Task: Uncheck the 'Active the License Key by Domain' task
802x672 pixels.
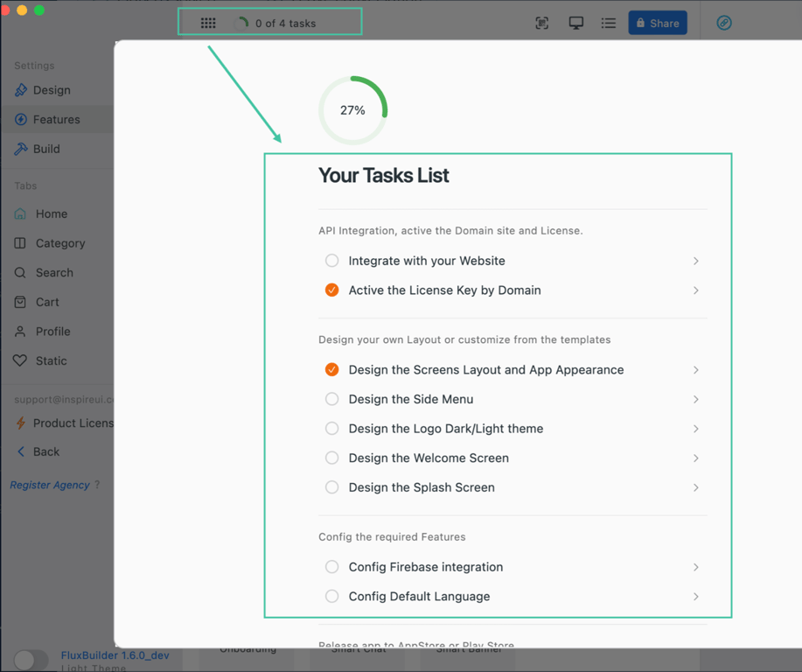Action: (x=332, y=290)
